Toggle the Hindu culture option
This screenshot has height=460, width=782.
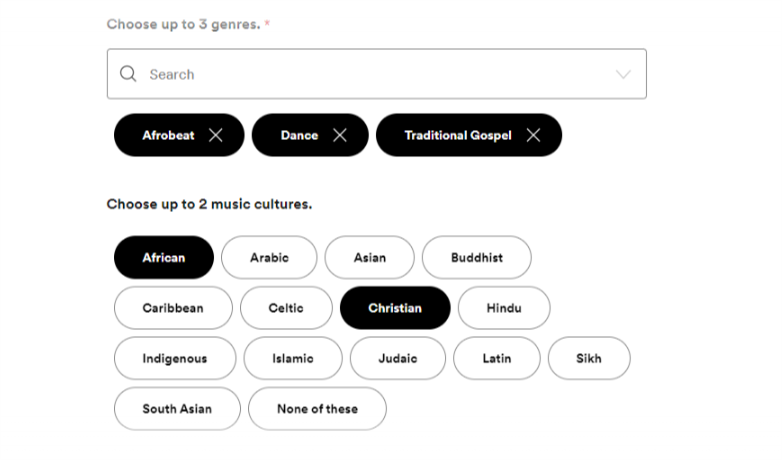(504, 308)
